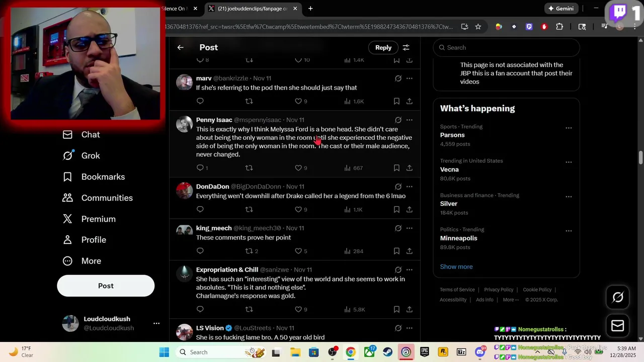Focus the X Search field

click(x=506, y=48)
